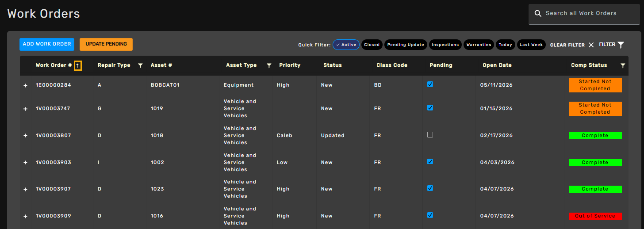Focus the Search all Work Orders field
The image size is (644, 229).
pyautogui.click(x=584, y=14)
